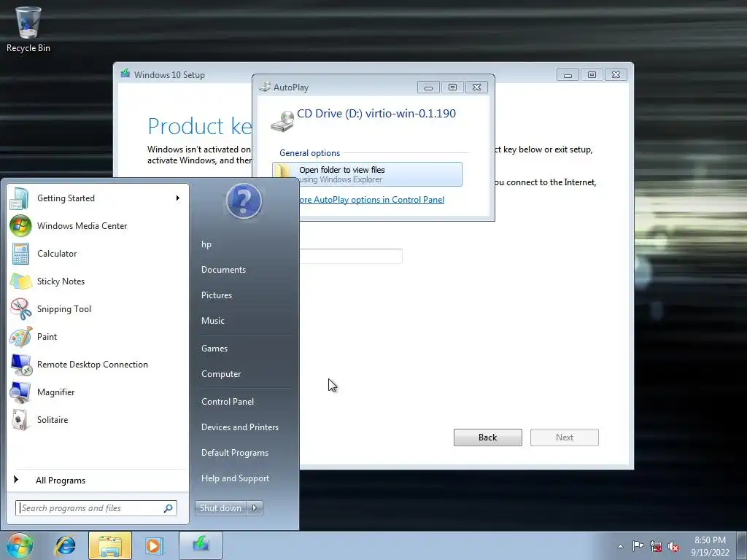
Task: Click the CD drive icon in AutoPlay
Action: coord(282,121)
